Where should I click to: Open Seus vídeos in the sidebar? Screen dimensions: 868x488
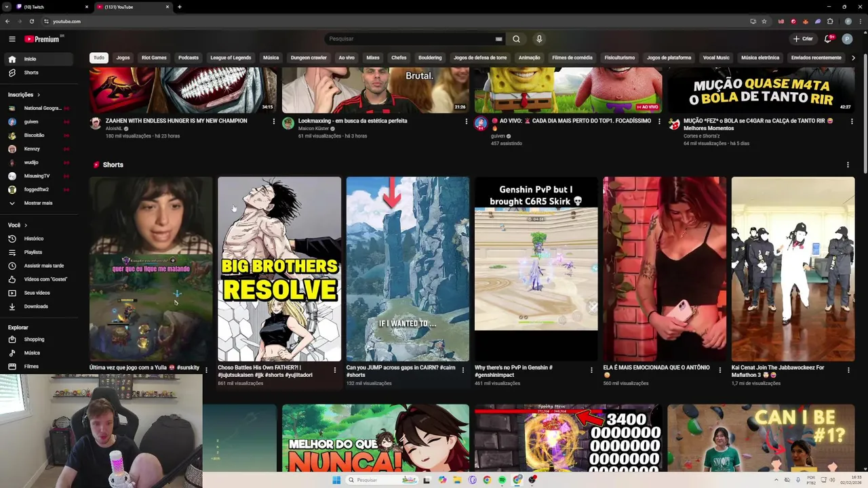tap(37, 293)
